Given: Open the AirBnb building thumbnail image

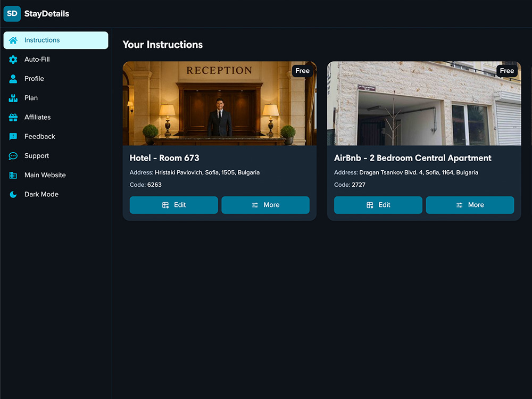Looking at the screenshot, I should [x=424, y=103].
